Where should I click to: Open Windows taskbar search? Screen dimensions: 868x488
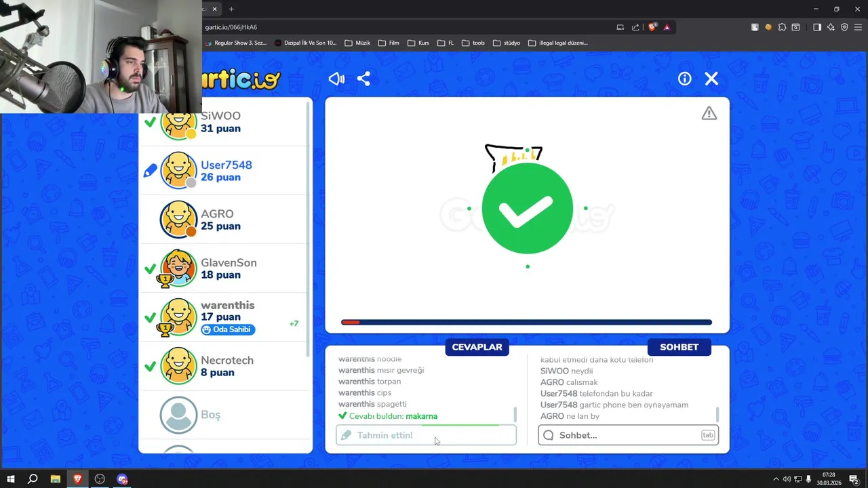(33, 479)
